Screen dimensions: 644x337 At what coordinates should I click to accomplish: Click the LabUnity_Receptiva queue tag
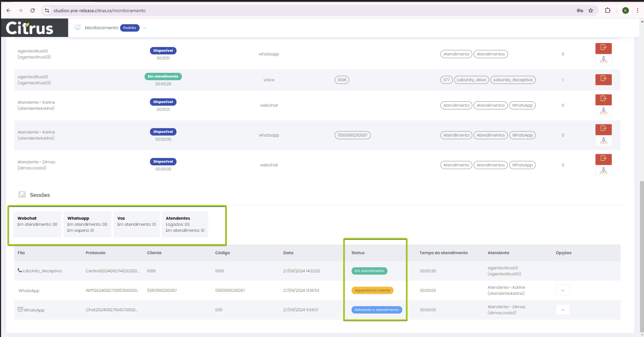[513, 80]
